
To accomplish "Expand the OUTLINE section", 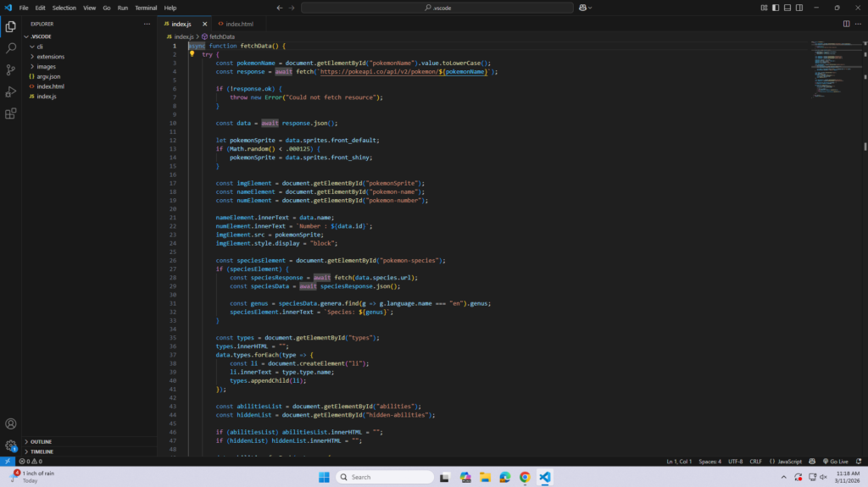I will 42,441.
